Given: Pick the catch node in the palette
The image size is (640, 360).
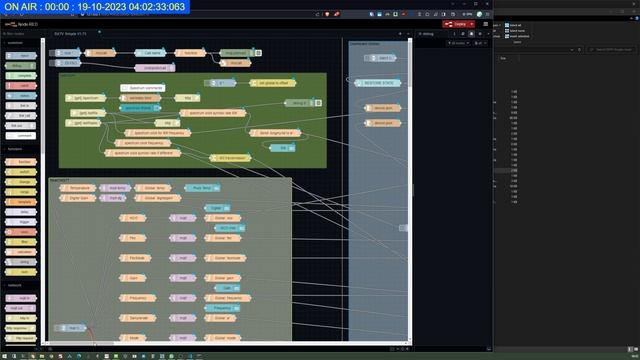Looking at the screenshot, I should [21, 86].
